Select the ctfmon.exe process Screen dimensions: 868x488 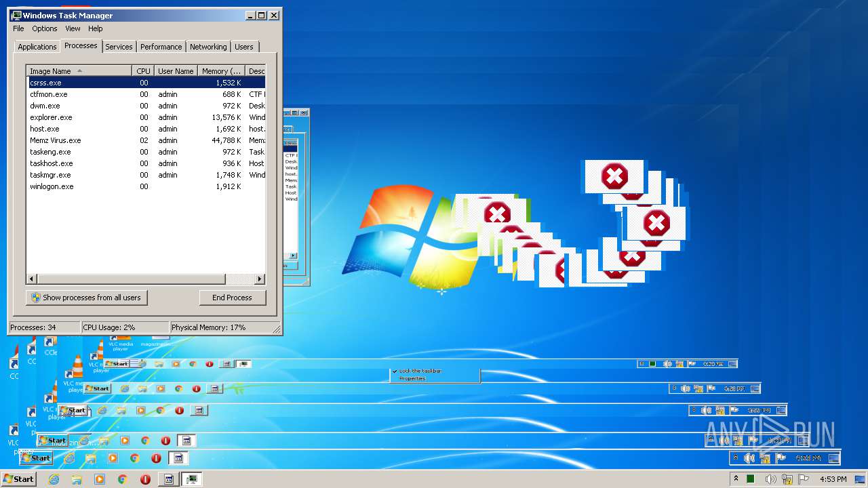[x=146, y=94]
